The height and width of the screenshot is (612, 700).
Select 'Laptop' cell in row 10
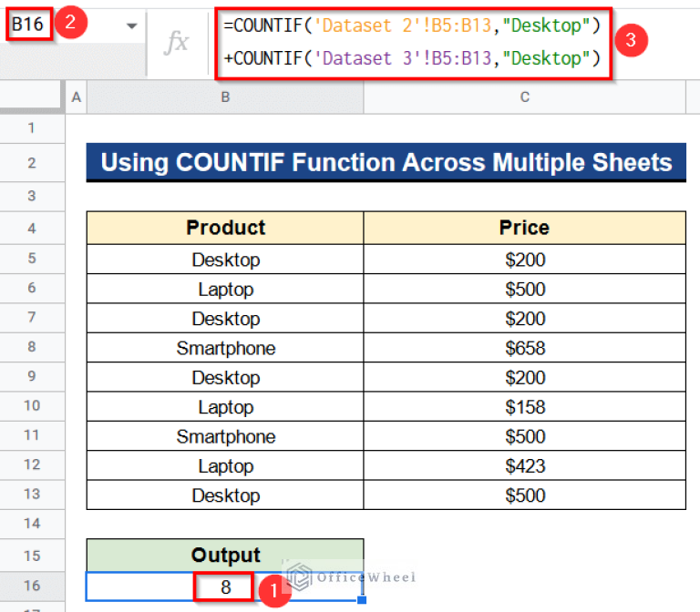coord(225,406)
